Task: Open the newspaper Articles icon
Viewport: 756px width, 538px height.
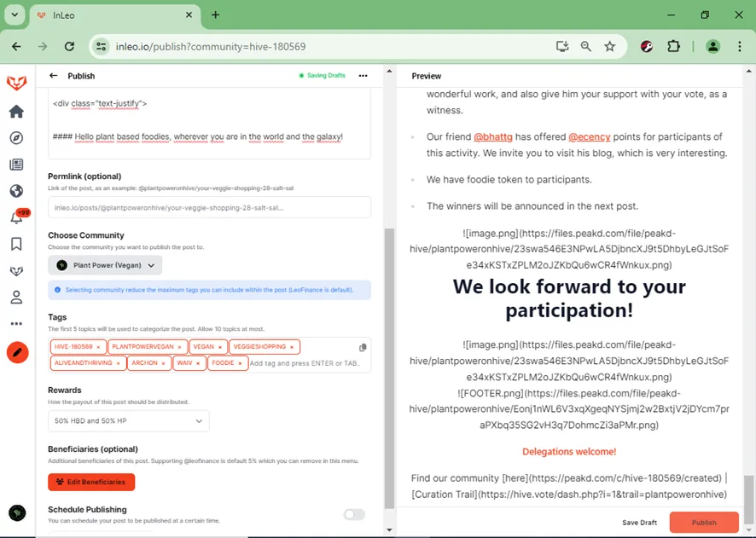Action: [16, 165]
